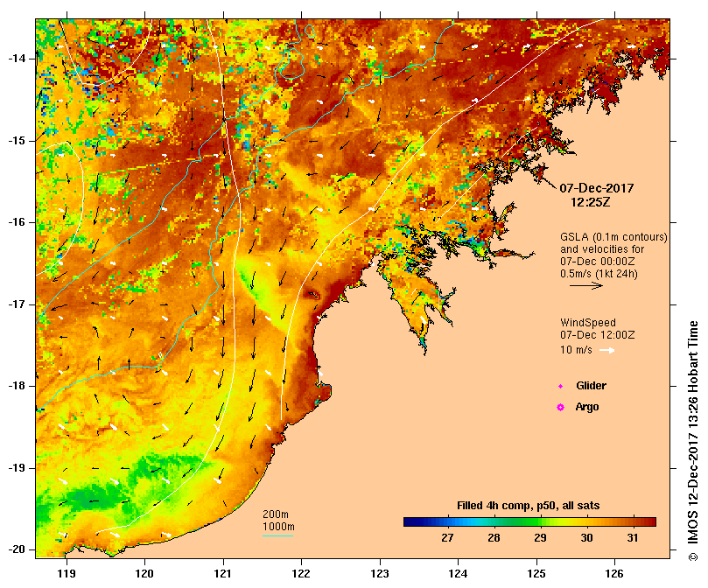Viewport: 708px width, 588px height.
Task: Click the longitude axis label '123'
Action: coord(380,574)
